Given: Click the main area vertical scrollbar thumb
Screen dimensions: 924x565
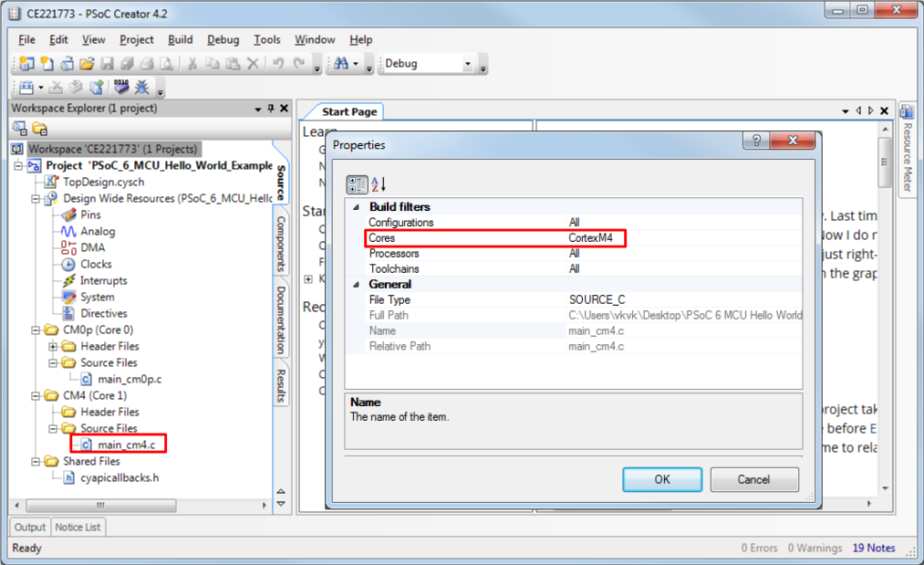Looking at the screenshot, I should [x=884, y=162].
